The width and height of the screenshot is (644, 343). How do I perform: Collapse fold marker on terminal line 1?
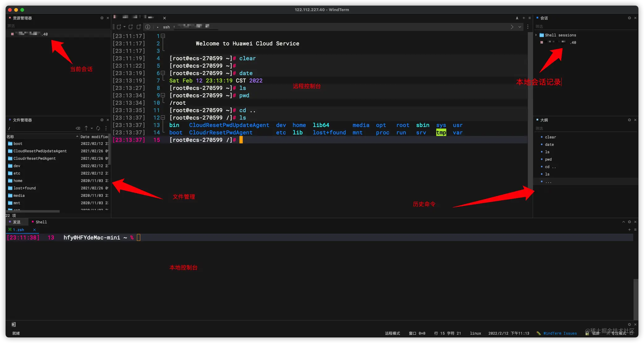tap(163, 36)
